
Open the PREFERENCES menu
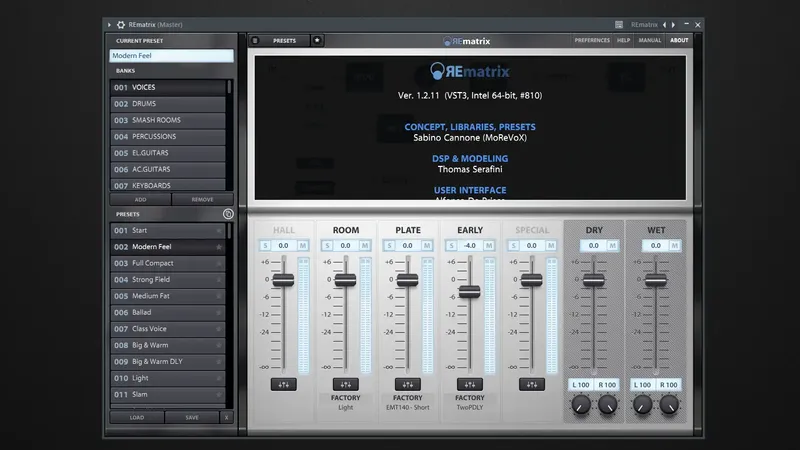(x=592, y=40)
